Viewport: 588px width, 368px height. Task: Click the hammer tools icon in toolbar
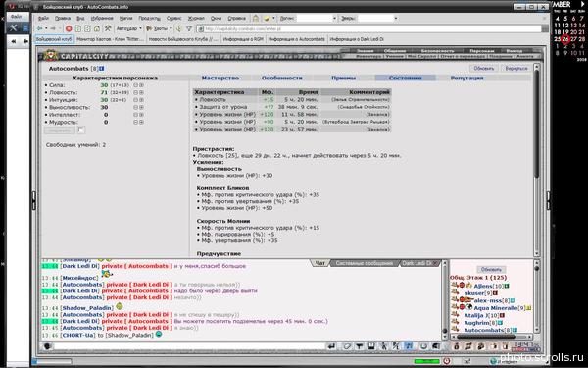point(108,28)
